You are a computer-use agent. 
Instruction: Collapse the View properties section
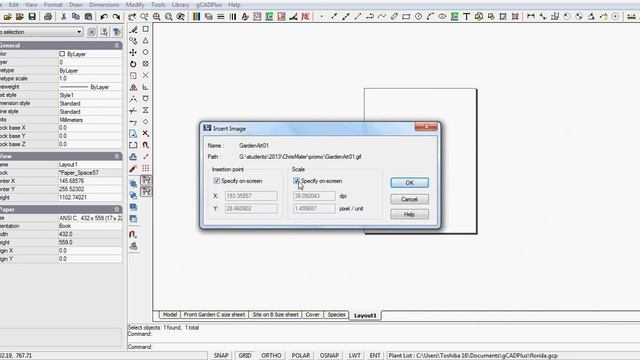(116, 156)
